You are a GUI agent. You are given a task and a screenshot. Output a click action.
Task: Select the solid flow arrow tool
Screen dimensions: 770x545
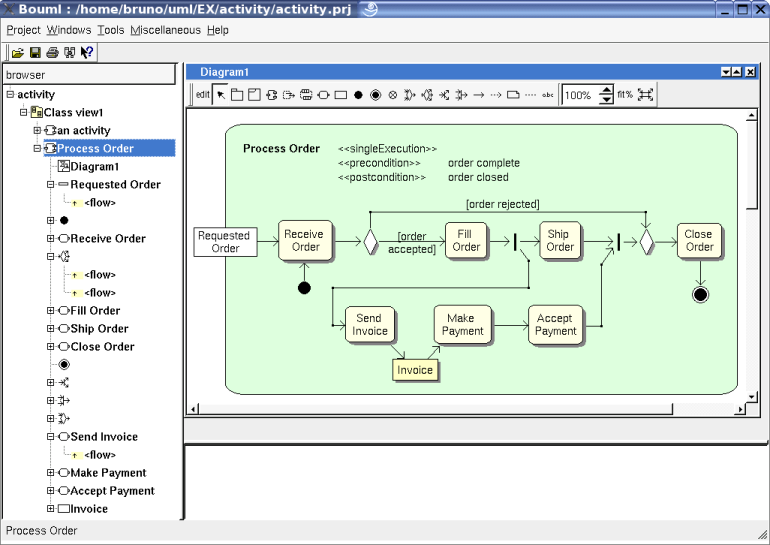coord(479,95)
